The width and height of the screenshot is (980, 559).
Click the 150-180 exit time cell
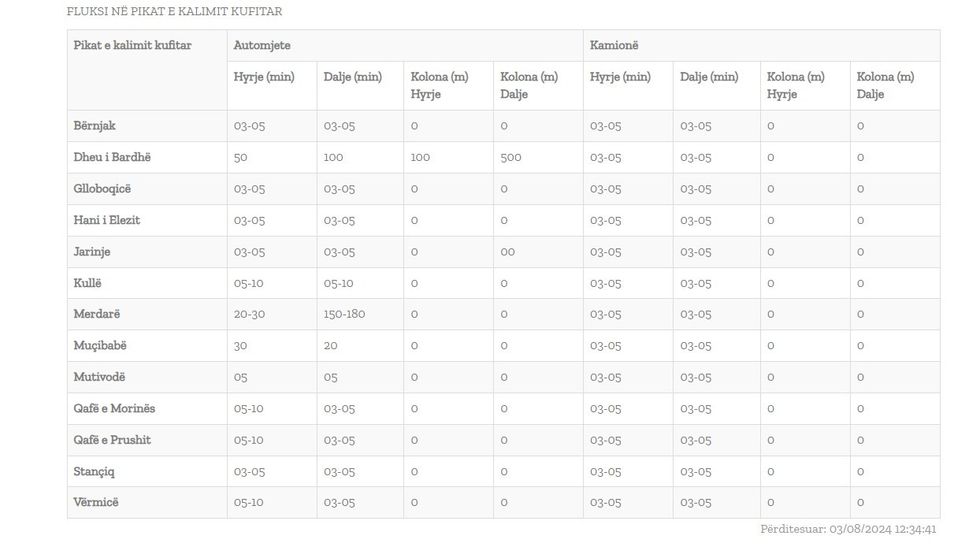344,314
